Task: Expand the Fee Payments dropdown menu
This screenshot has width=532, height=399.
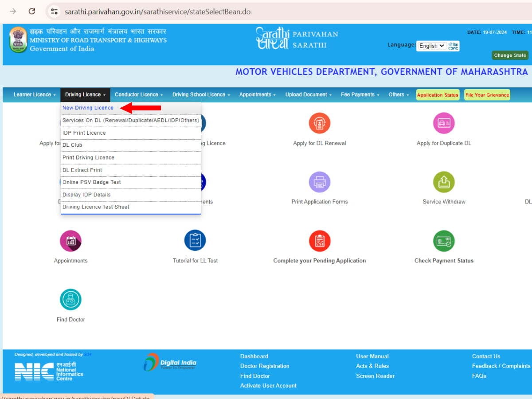Action: click(x=360, y=94)
